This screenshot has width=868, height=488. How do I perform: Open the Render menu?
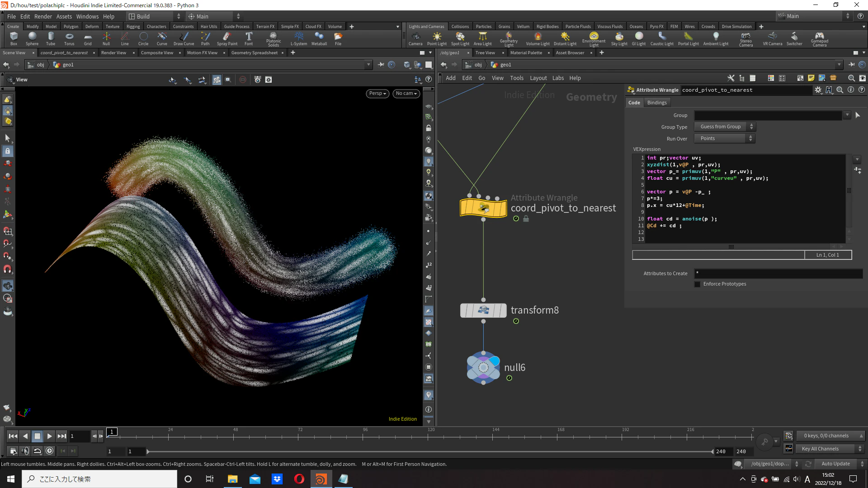pos(43,16)
